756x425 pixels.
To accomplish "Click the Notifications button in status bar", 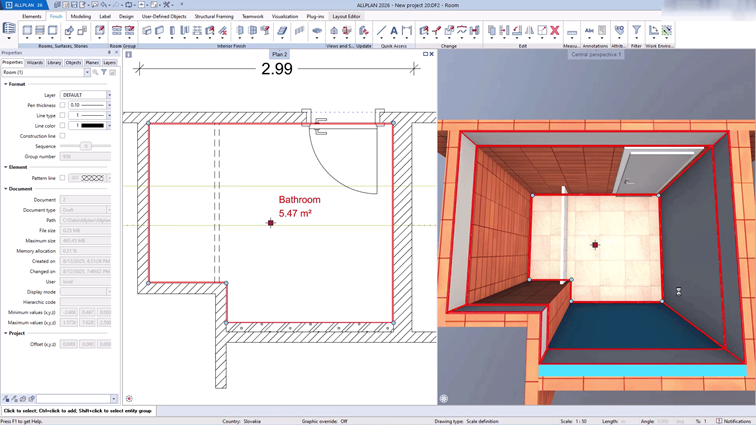I will [x=735, y=421].
